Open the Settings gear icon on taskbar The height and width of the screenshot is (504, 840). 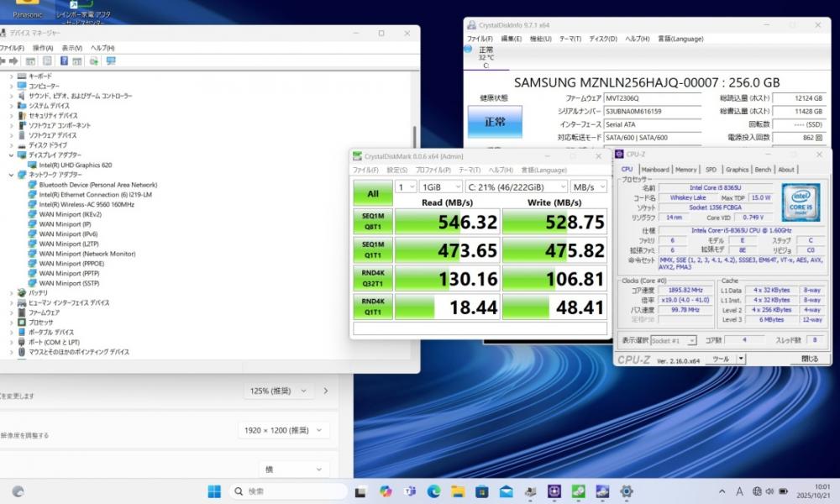(x=626, y=491)
